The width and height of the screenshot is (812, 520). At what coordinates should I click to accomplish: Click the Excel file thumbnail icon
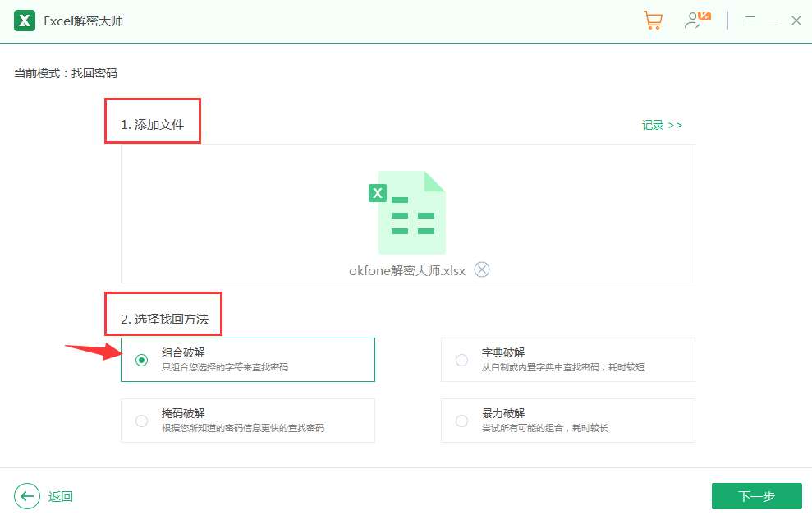[x=407, y=212]
